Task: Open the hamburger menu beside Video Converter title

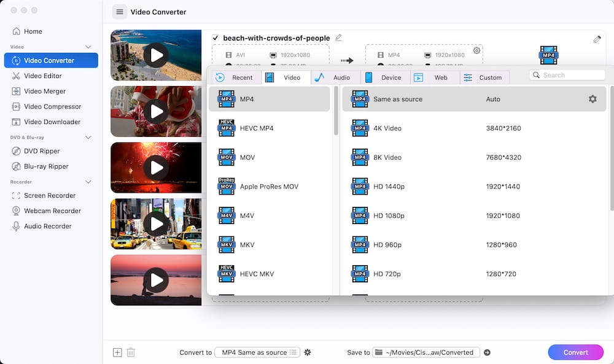Action: pos(120,12)
